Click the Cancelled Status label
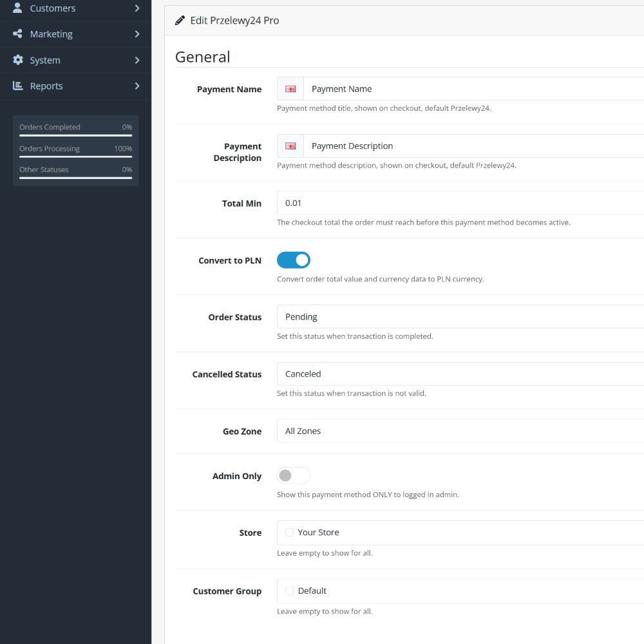This screenshot has height=644, width=644. (x=227, y=374)
